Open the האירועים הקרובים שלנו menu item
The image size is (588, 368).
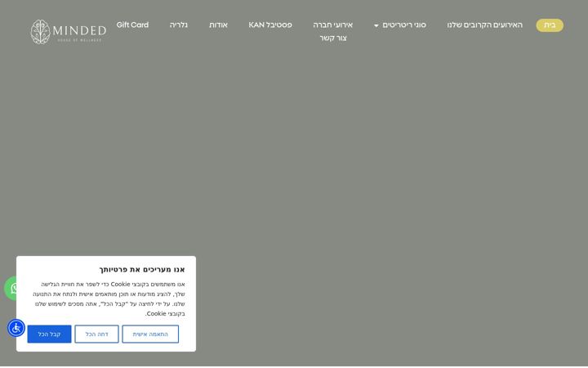pos(484,25)
